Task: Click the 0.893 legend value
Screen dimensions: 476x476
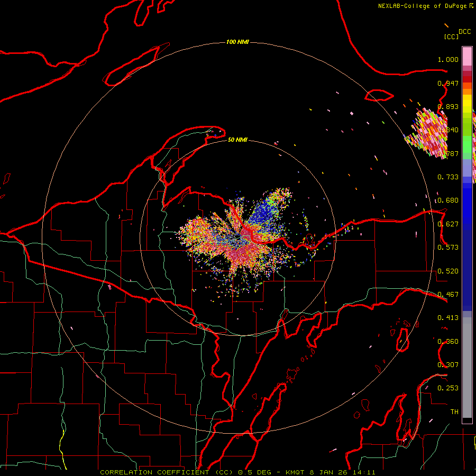Action: (x=448, y=106)
